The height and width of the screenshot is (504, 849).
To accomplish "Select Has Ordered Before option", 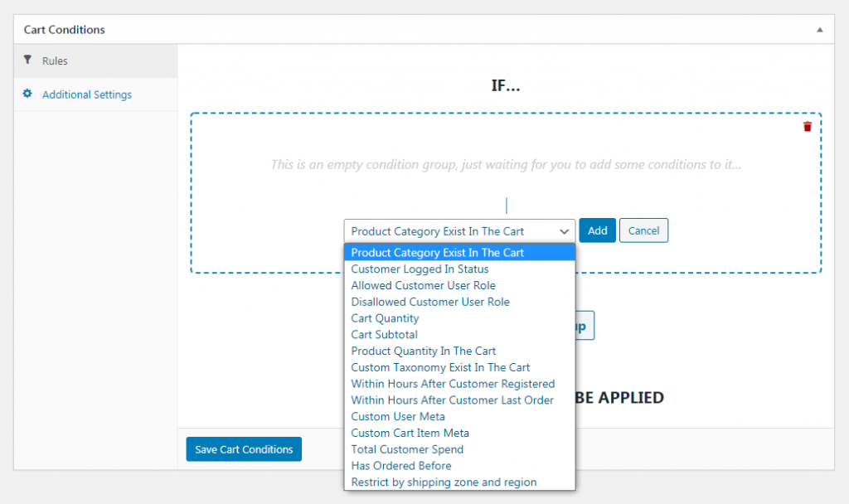I will (459, 466).
